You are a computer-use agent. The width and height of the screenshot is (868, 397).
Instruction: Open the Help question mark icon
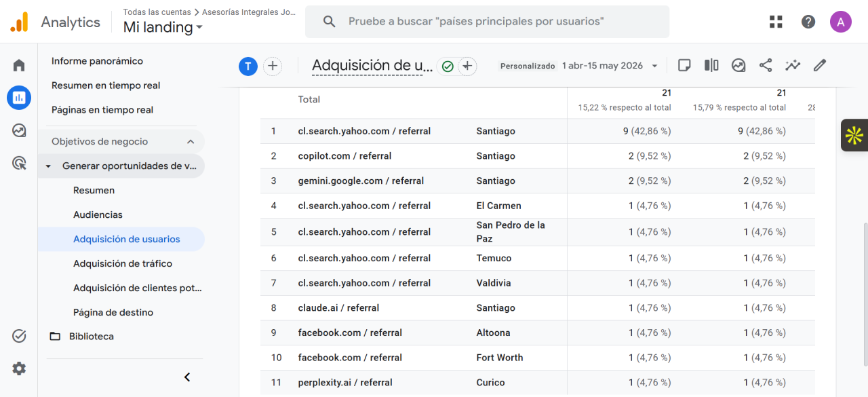808,22
